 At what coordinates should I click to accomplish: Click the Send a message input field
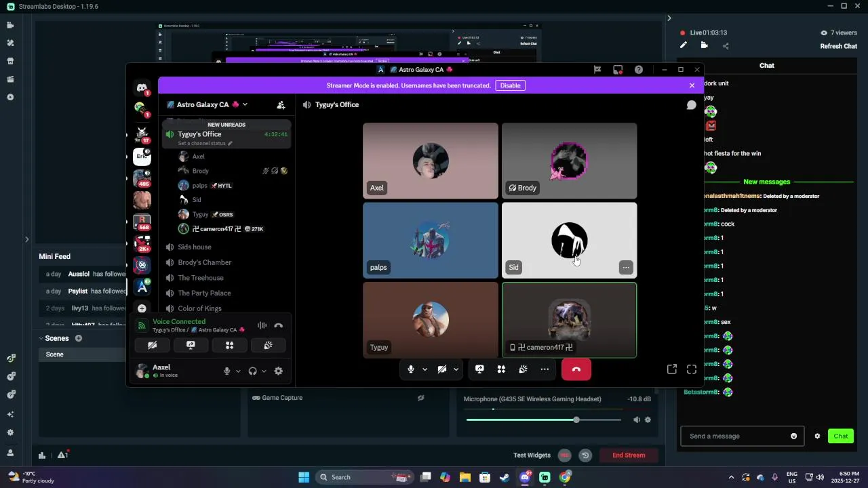pyautogui.click(x=742, y=436)
